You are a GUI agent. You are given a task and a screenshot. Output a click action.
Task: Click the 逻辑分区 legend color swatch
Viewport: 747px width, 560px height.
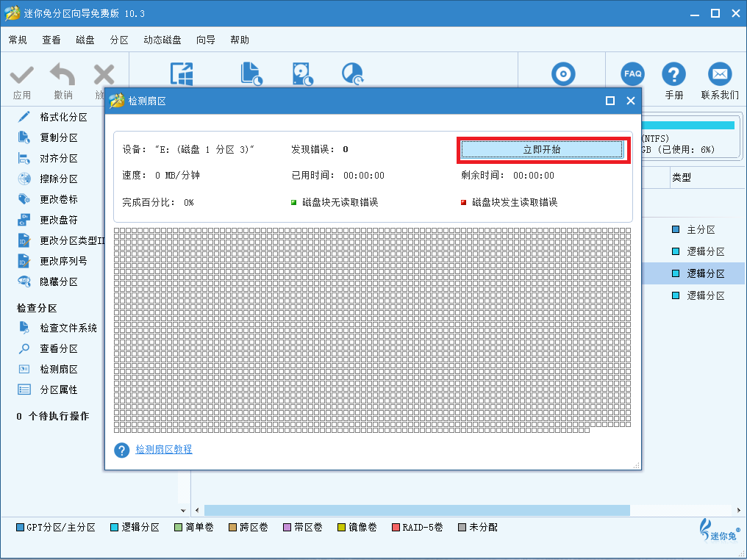pos(115,528)
